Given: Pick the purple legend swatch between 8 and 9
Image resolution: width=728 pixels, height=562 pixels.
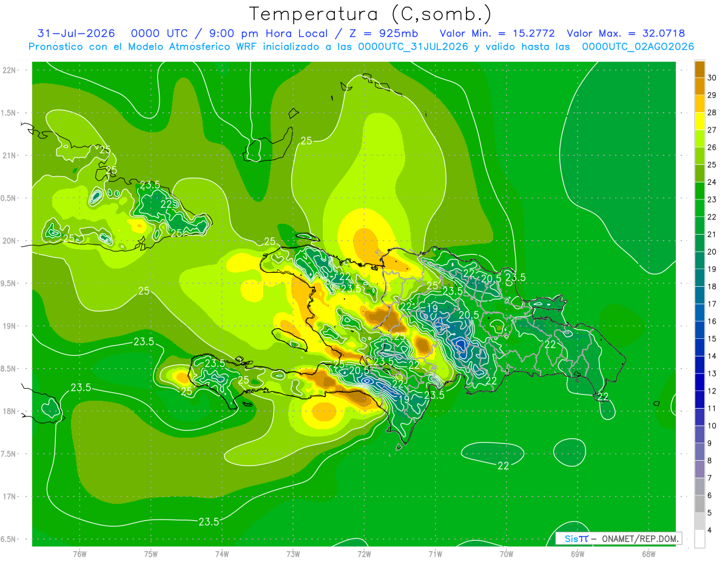Looking at the screenshot, I should click(699, 452).
